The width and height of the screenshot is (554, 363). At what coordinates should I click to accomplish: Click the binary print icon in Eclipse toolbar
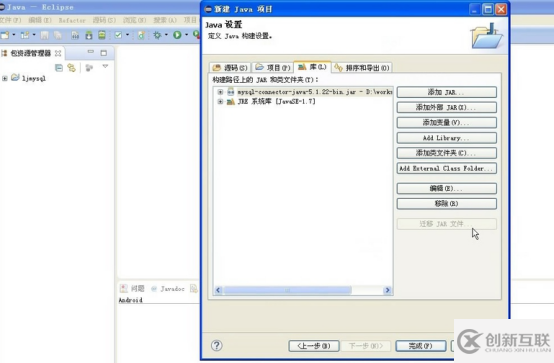click(75, 35)
